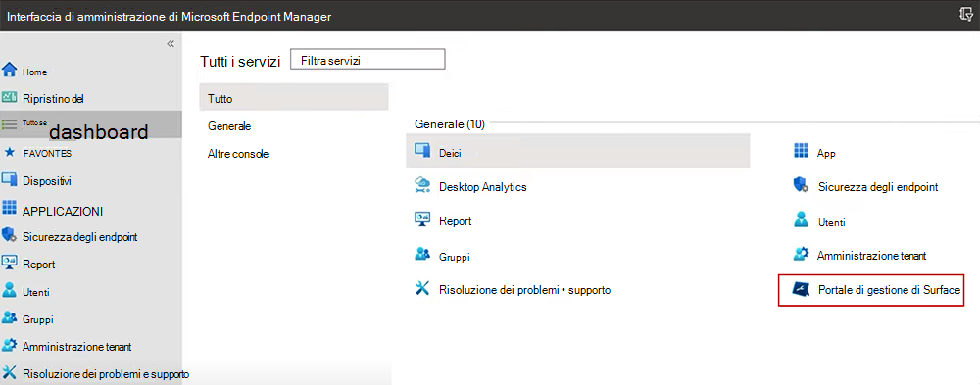The width and height of the screenshot is (980, 385).
Task: Open Sicurezza degli endpoint in Generale list
Action: click(x=877, y=187)
